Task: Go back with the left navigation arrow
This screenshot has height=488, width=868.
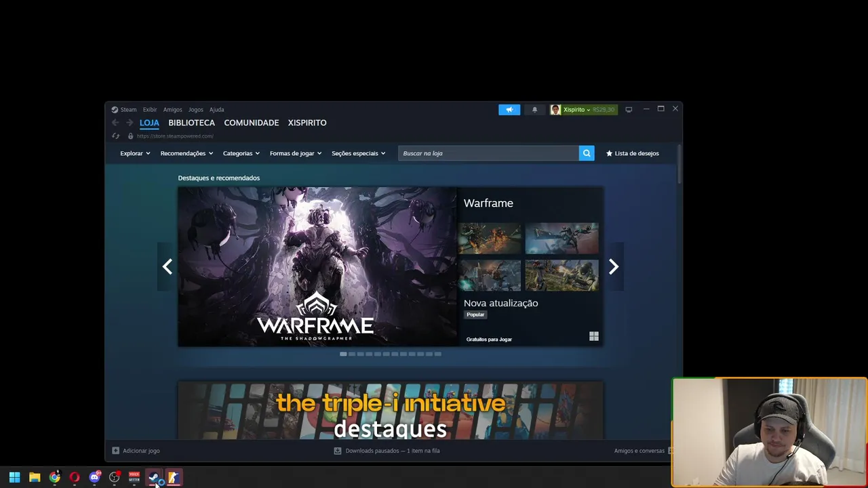Action: click(x=115, y=123)
